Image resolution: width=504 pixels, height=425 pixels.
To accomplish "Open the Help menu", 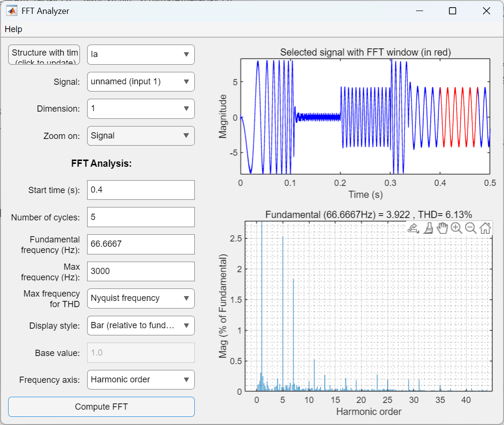I will (13, 29).
